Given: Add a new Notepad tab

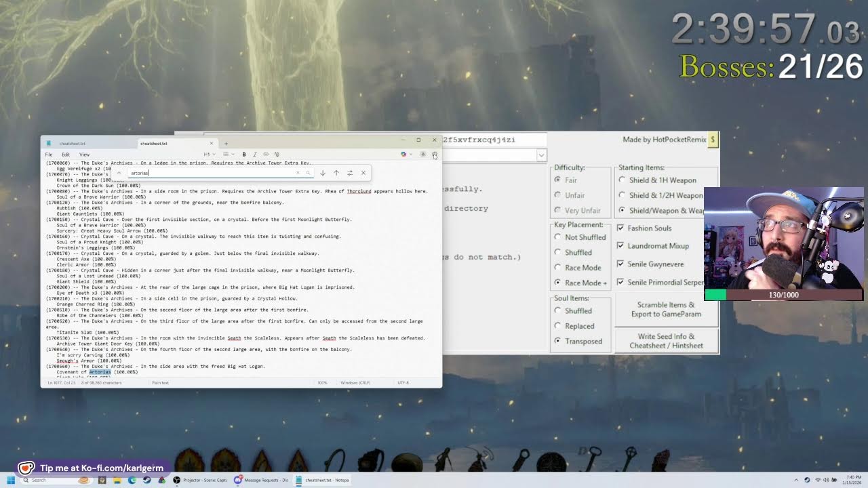Looking at the screenshot, I should pyautogui.click(x=226, y=143).
